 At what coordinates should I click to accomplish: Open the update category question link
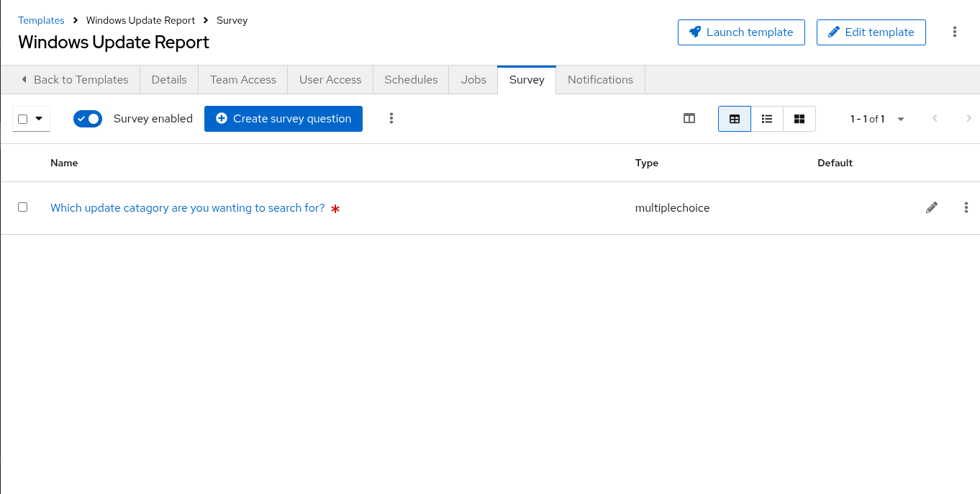(188, 207)
